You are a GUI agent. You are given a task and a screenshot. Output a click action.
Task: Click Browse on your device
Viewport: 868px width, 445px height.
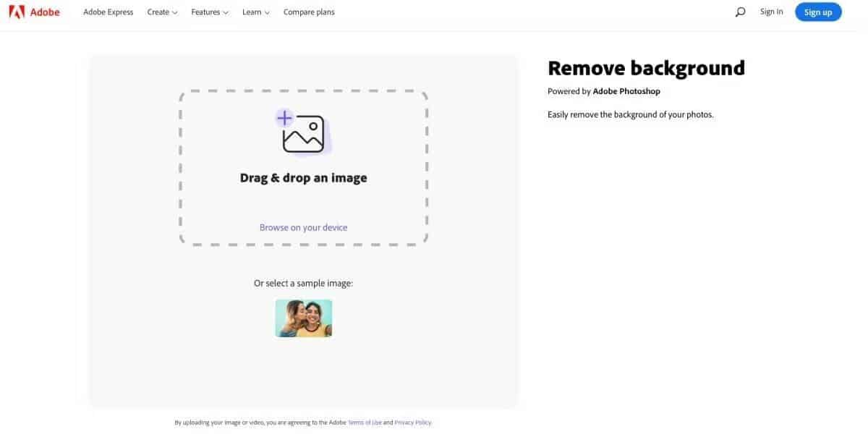pyautogui.click(x=303, y=227)
